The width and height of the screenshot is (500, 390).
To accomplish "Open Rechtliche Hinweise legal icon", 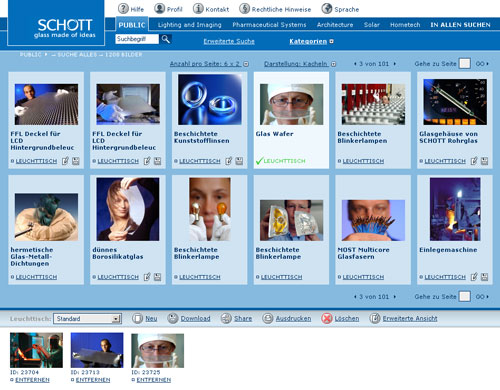I will pos(245,9).
